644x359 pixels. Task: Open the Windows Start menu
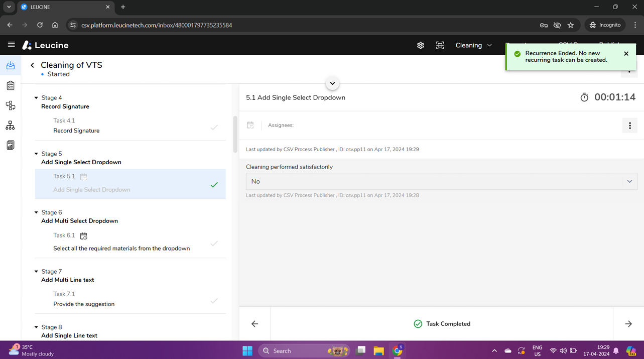coord(247,350)
